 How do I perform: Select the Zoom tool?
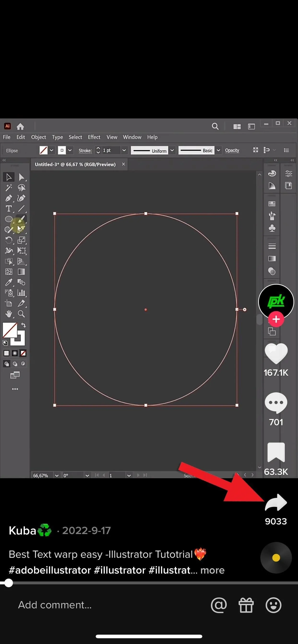point(22,314)
